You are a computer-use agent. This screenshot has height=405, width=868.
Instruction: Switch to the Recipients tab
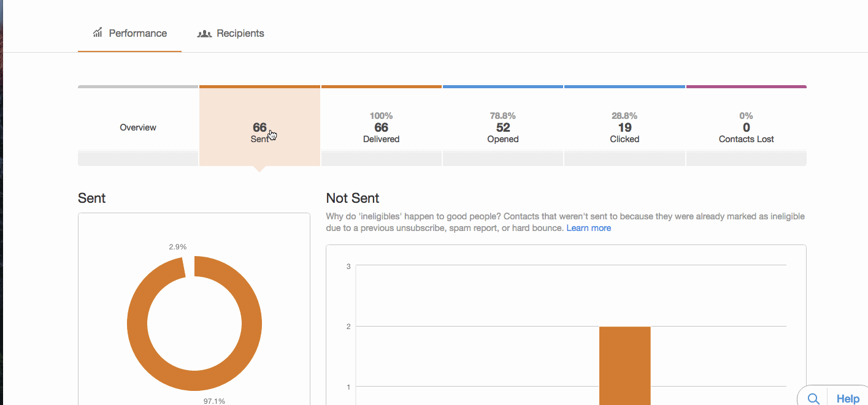(x=231, y=34)
